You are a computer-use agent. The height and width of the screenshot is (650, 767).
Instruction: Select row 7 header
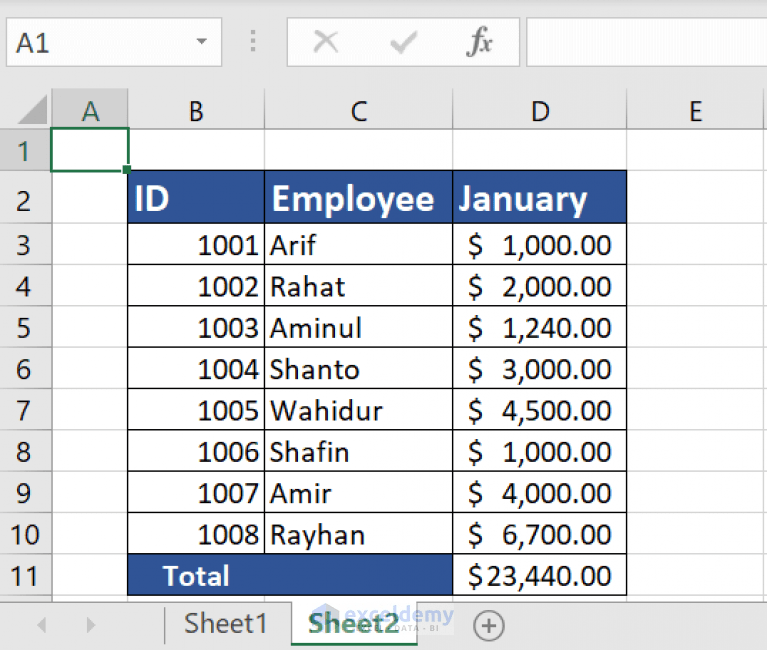point(25,410)
